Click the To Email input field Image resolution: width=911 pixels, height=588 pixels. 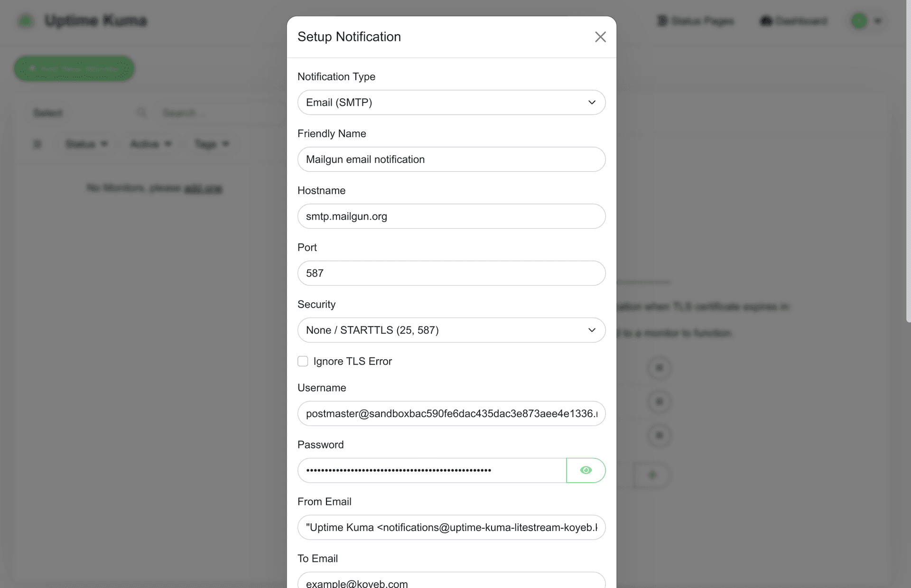(x=451, y=582)
